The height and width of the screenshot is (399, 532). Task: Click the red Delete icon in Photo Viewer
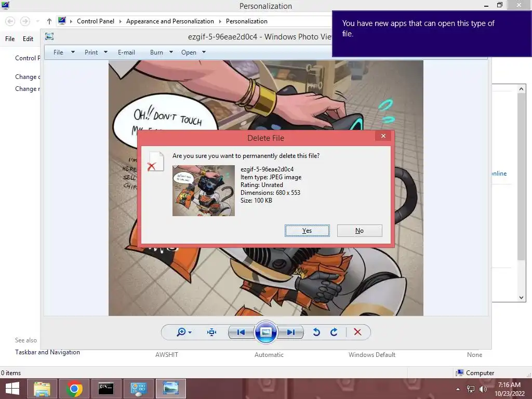pyautogui.click(x=357, y=332)
